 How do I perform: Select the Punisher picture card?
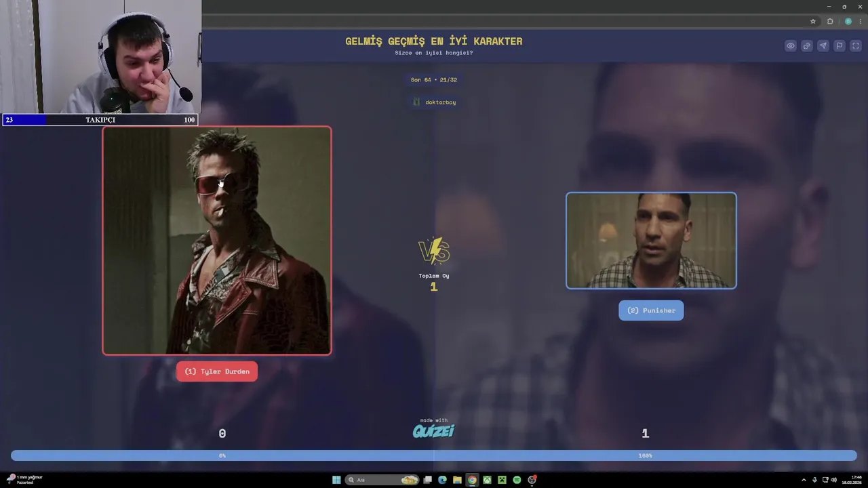(x=651, y=241)
